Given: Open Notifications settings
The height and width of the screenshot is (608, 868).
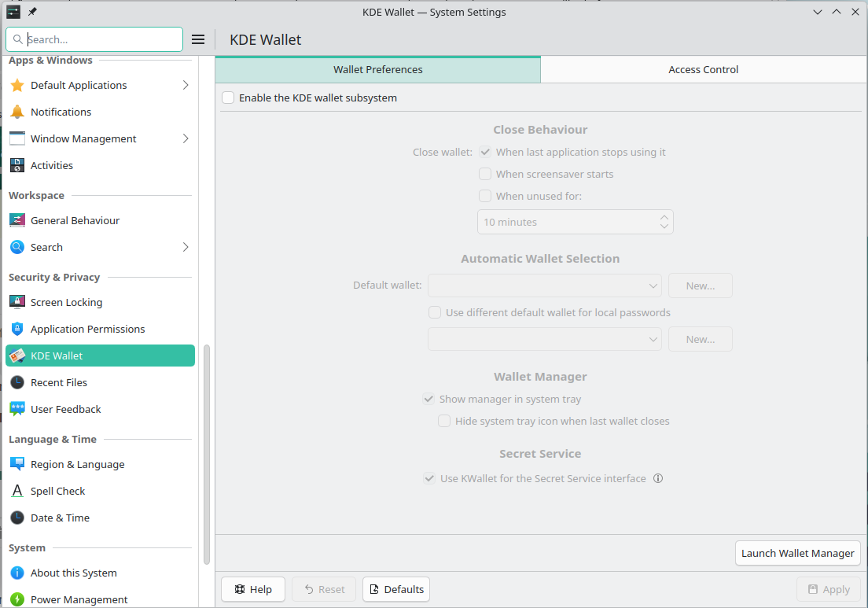Looking at the screenshot, I should pos(100,112).
